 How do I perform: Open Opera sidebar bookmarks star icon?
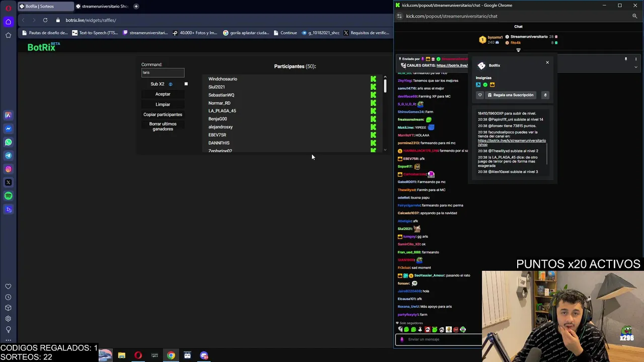tap(8, 35)
